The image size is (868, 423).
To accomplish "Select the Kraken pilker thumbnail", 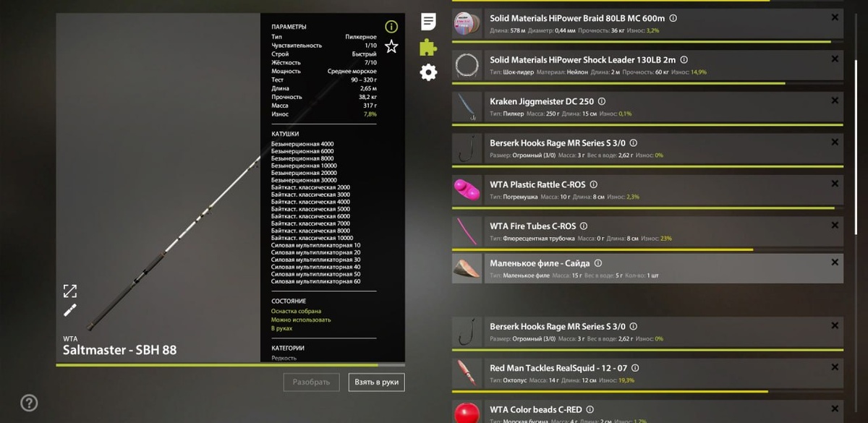I will click(467, 107).
